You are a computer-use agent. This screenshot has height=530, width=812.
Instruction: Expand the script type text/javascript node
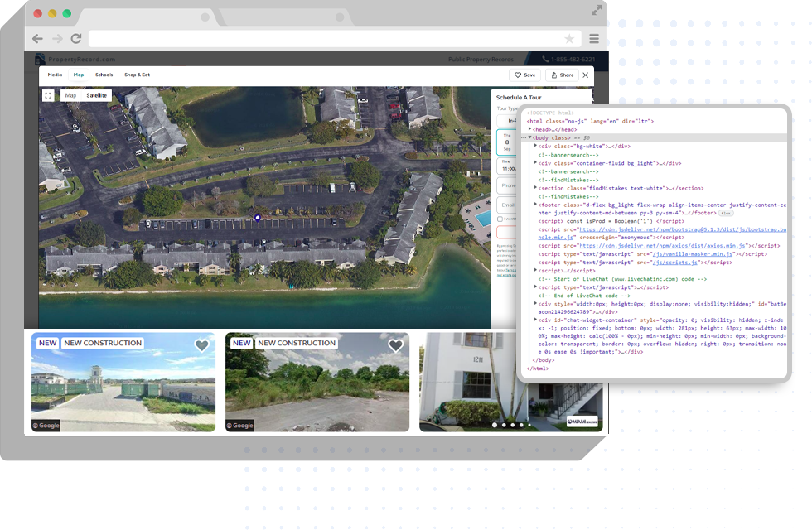pyautogui.click(x=535, y=287)
